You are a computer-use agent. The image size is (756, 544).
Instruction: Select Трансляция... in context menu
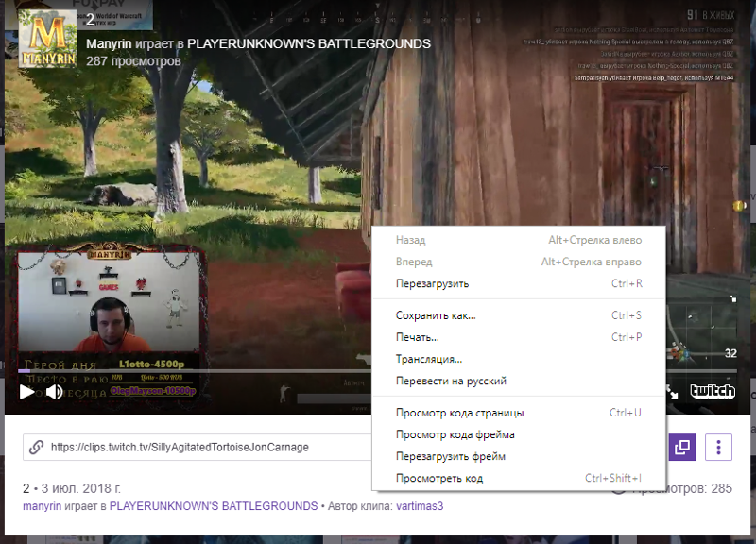(x=519, y=359)
